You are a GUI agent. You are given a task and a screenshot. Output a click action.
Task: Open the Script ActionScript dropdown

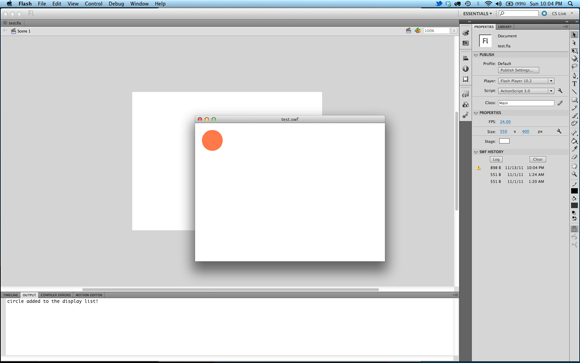526,91
